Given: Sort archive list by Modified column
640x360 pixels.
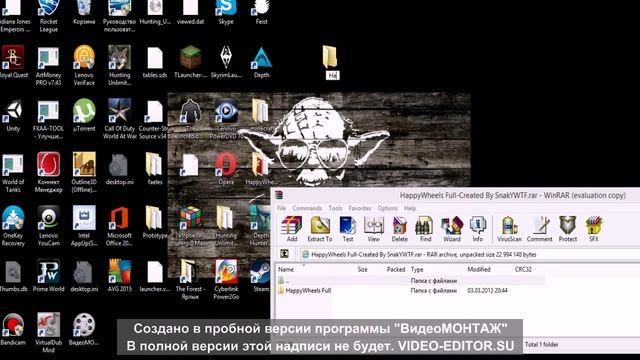Looking at the screenshot, I should point(479,269).
